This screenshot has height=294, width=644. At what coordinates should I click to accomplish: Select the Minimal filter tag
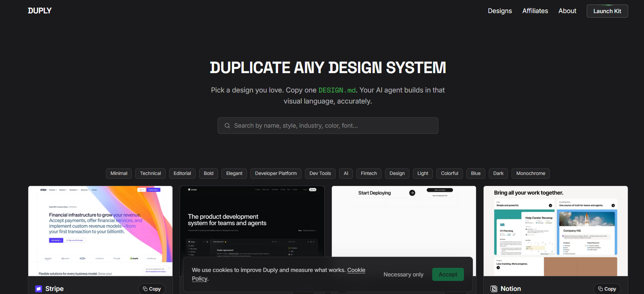point(119,174)
